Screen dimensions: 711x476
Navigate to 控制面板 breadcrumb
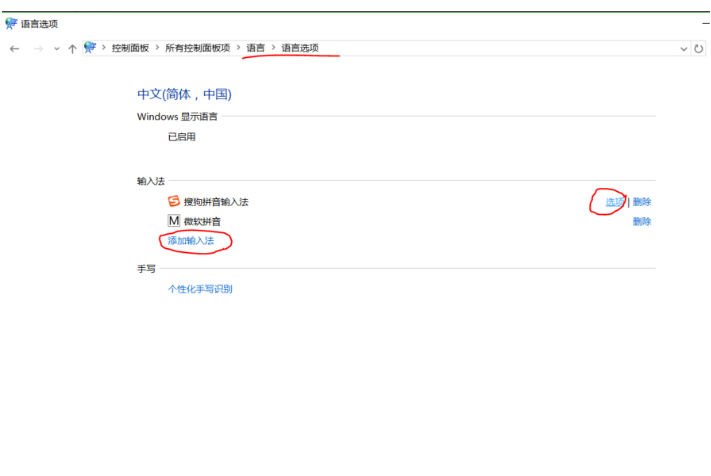[x=130, y=48]
